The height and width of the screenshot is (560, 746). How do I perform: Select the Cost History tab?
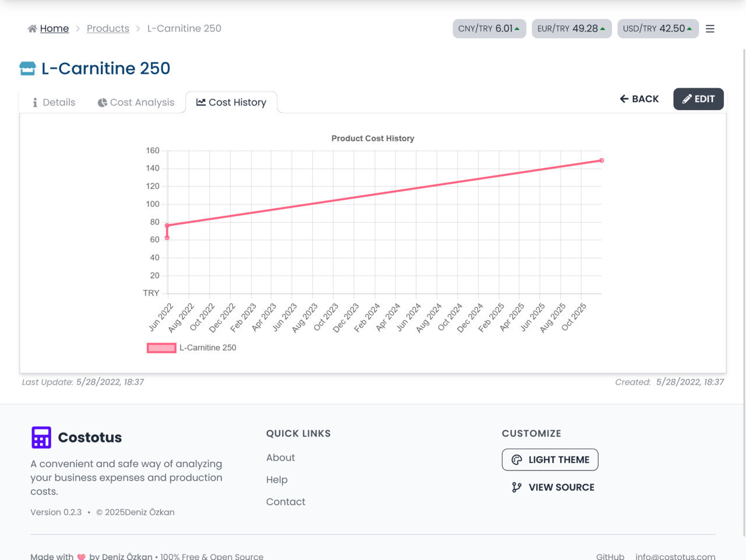click(x=231, y=103)
